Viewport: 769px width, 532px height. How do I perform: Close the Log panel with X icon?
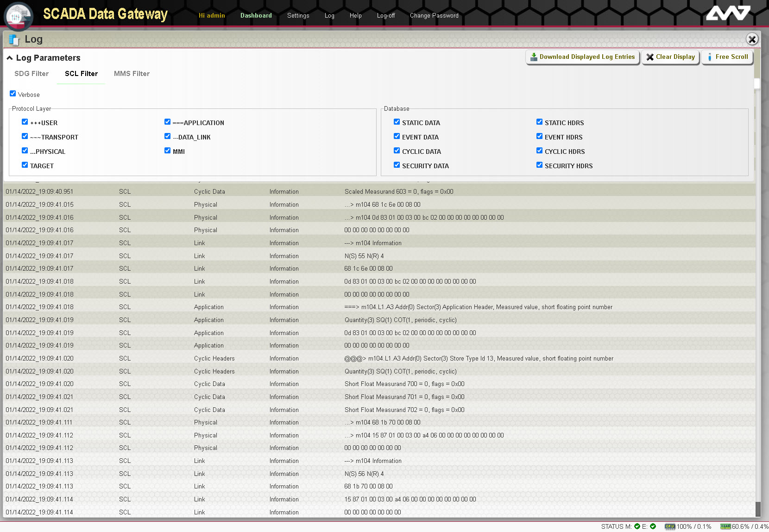(752, 39)
